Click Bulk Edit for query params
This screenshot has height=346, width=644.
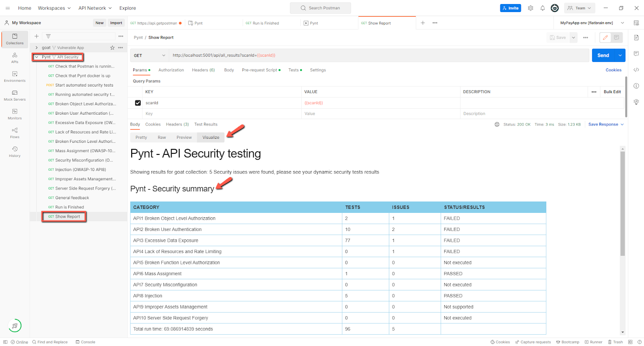click(612, 92)
